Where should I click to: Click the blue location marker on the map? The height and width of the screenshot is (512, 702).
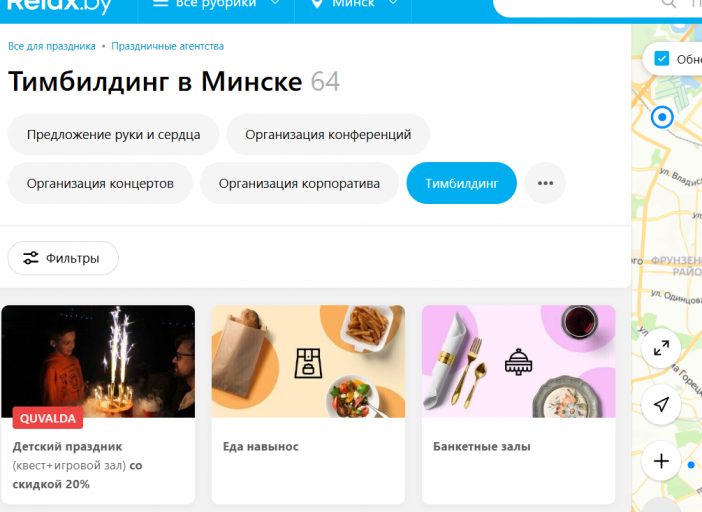662,117
